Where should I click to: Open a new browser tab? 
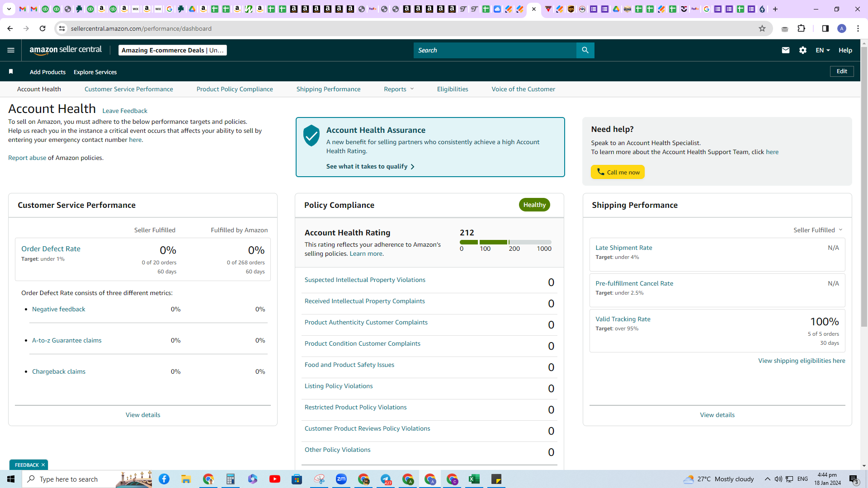tap(775, 9)
